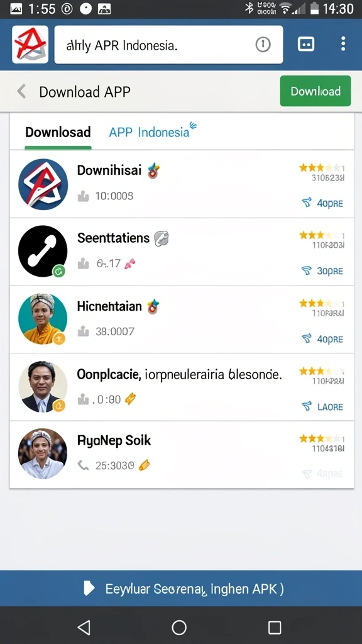Image resolution: width=362 pixels, height=644 pixels.
Task: Tap the red star app logo in header
Action: [x=30, y=45]
